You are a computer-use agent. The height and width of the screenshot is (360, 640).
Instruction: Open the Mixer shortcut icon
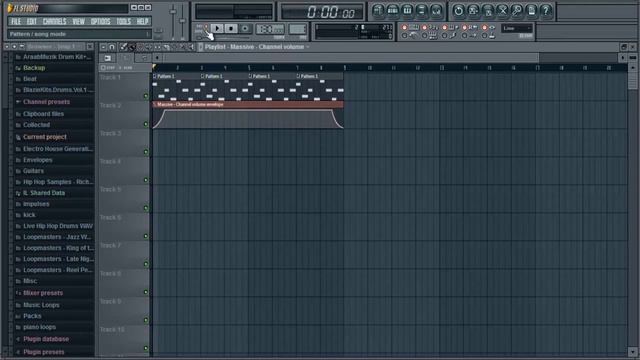[x=436, y=11]
